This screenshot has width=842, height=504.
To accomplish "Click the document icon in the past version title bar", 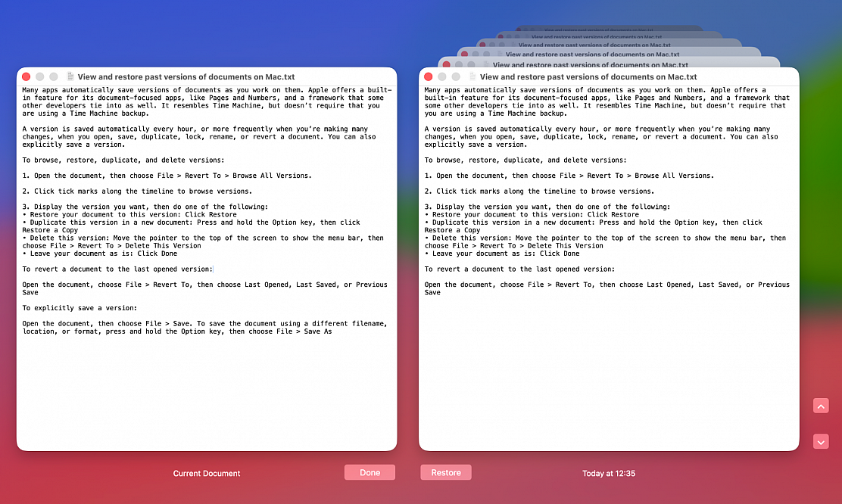I will 473,76.
